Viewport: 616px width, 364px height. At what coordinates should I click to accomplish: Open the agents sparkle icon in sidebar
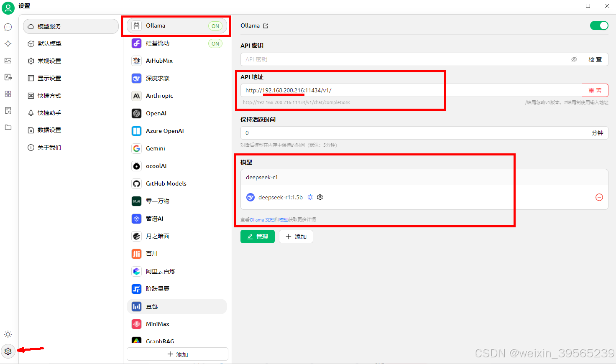8,44
